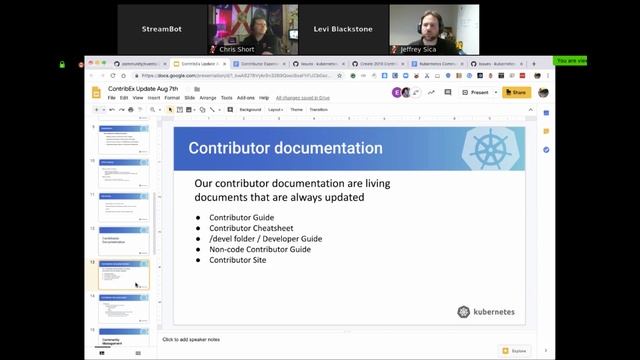This screenshot has width=640, height=360.
Task: Open the Add-ons menu
Action: 246,98
